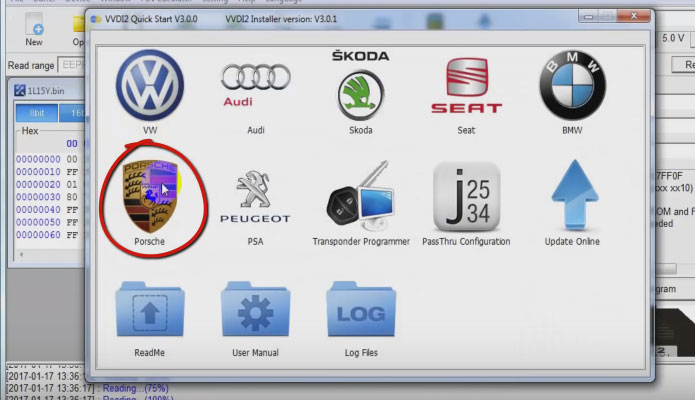Open the ReadMe folder icon

pos(150,309)
